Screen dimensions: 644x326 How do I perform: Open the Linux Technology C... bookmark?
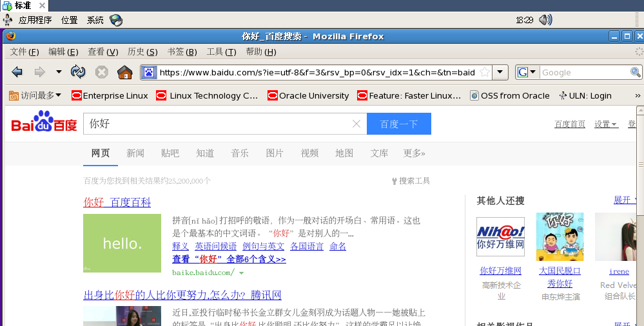207,95
